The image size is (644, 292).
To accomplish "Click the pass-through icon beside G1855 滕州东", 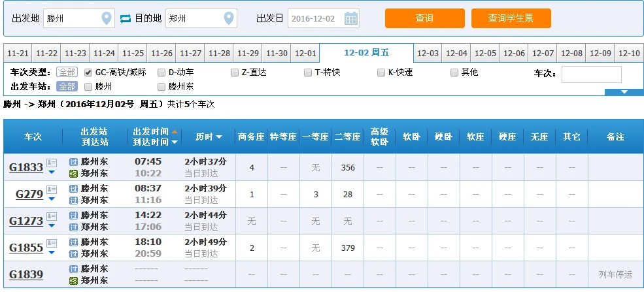I will (73, 242).
